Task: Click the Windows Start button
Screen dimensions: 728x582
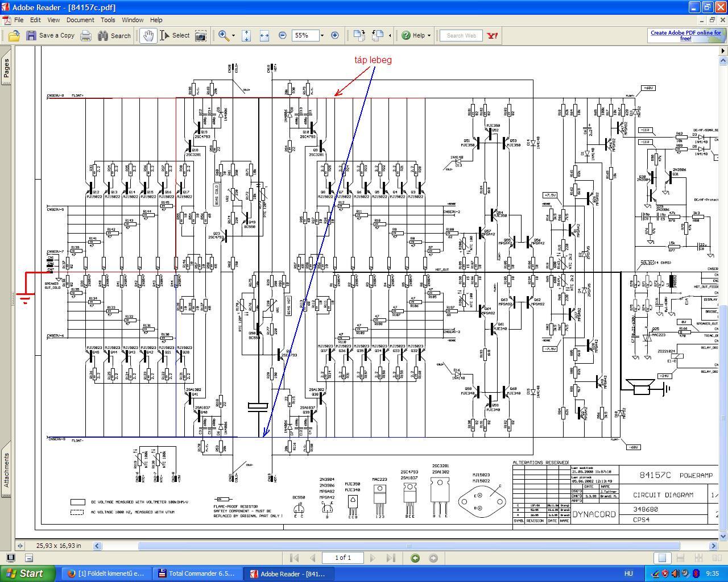Action: [27, 573]
